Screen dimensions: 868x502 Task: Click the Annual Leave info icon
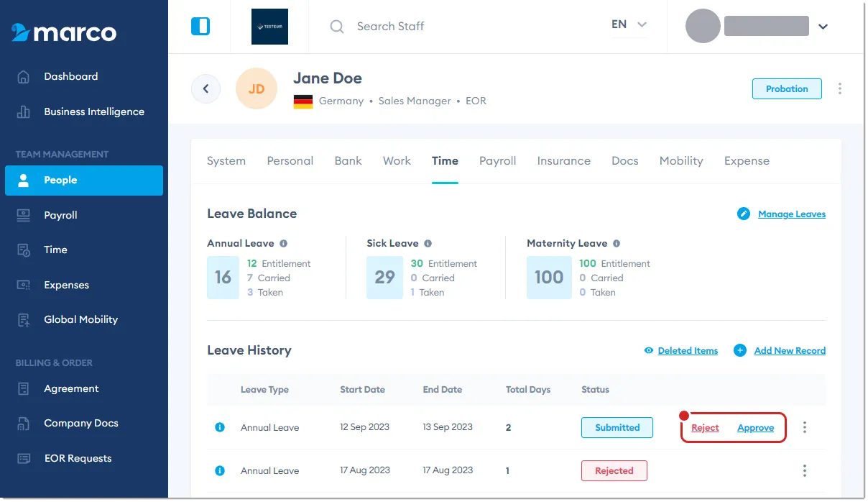tap(284, 244)
